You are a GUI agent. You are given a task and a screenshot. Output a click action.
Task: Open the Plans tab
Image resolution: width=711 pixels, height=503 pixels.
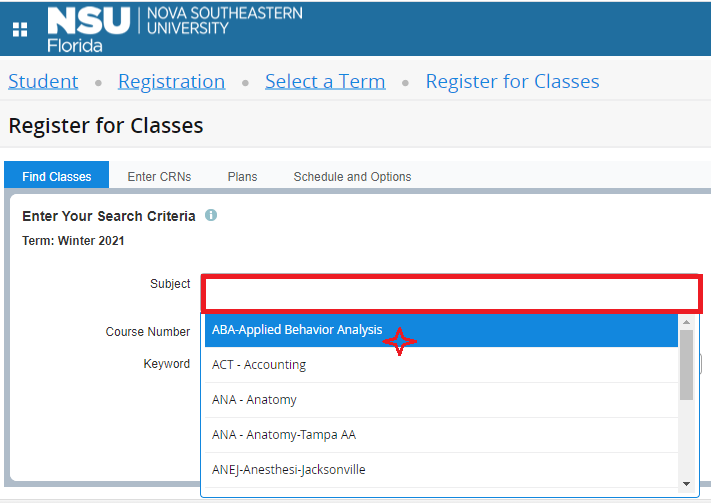242,176
